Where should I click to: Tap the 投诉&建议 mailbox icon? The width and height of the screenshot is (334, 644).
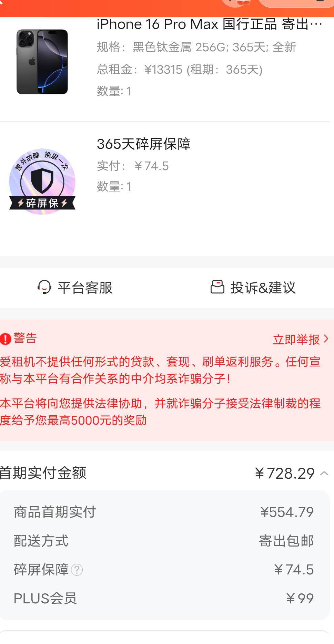tap(217, 287)
